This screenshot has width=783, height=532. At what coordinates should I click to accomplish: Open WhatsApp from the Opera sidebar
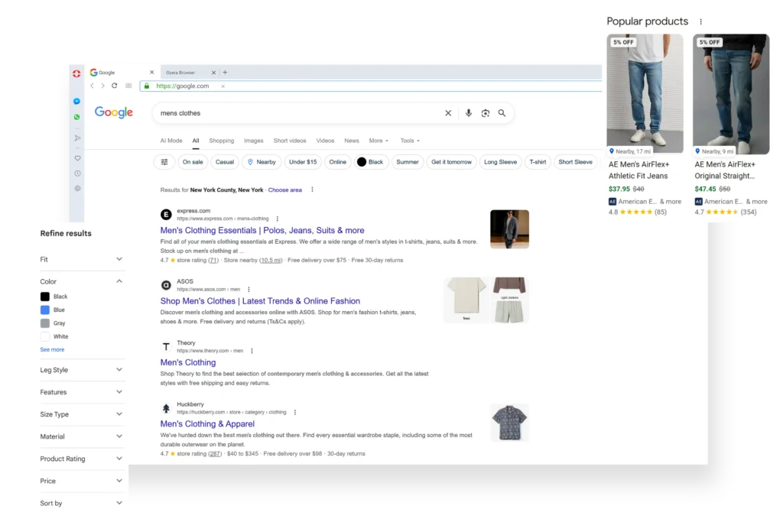coord(77,117)
